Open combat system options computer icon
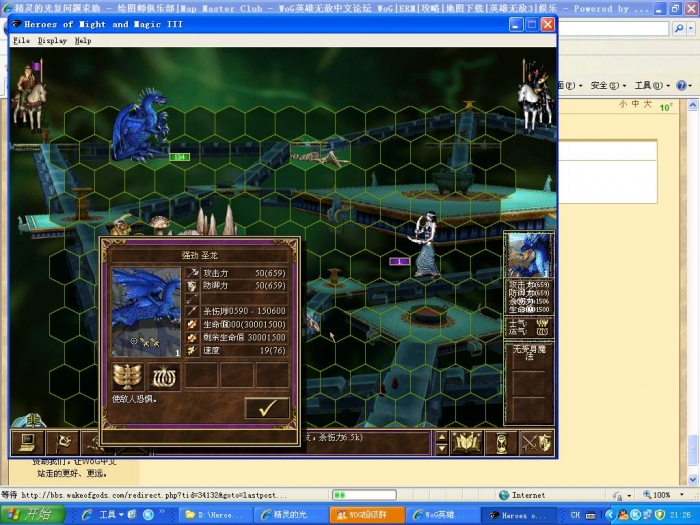 [x=27, y=442]
